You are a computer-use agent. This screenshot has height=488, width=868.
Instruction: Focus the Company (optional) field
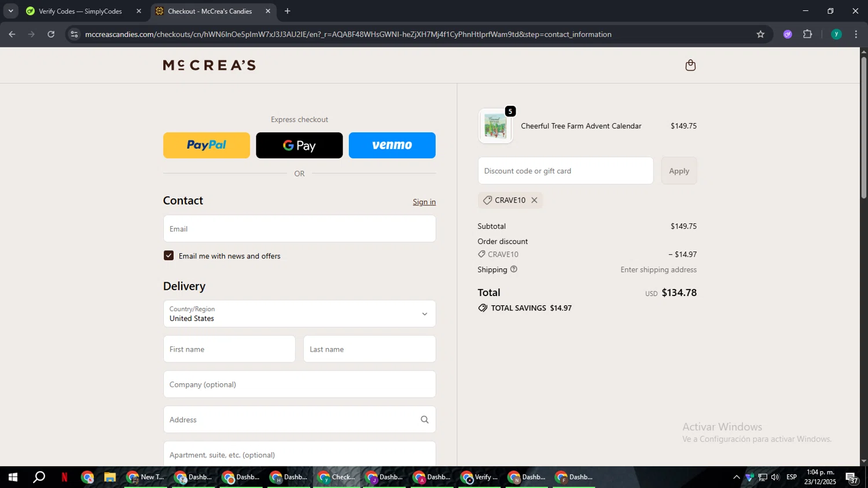click(x=299, y=385)
